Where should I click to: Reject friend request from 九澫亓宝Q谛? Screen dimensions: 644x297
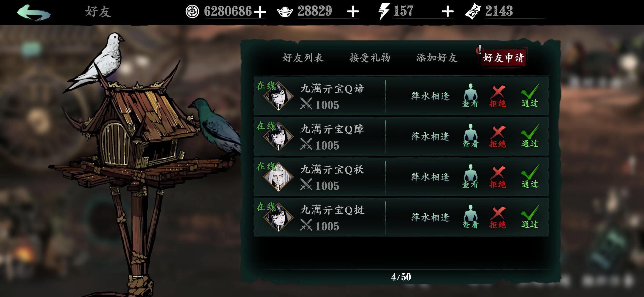coord(498,96)
